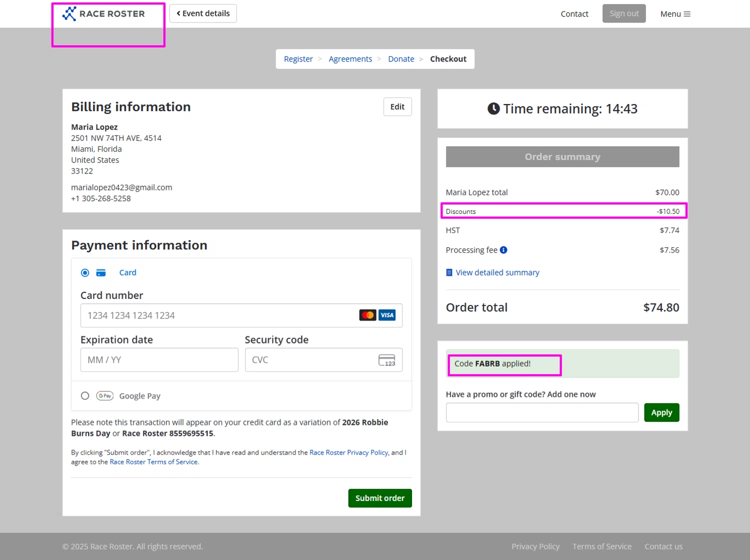Click the Order summary header

[562, 156]
